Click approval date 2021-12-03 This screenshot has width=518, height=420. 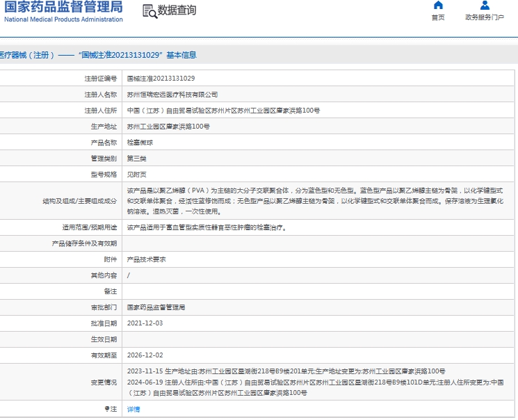point(145,323)
